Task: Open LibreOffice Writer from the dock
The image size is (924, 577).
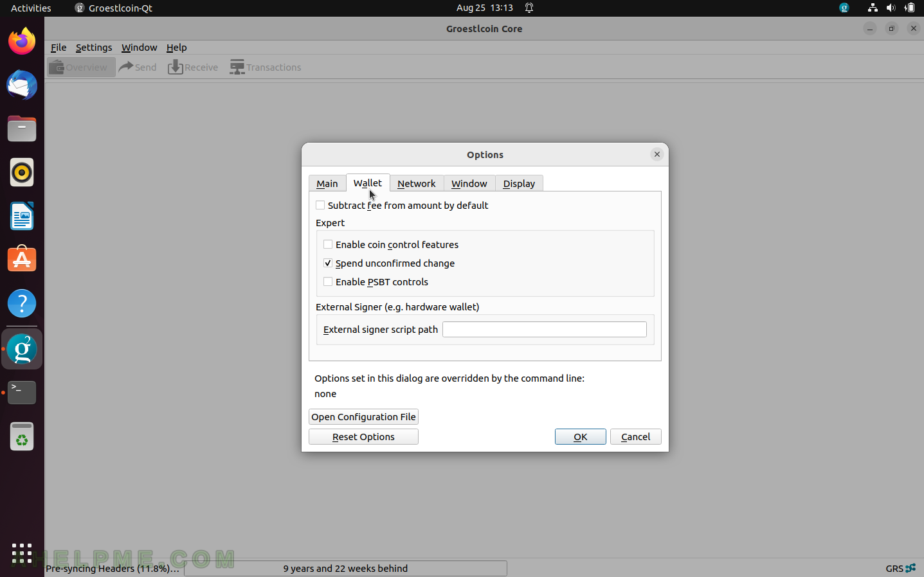Action: 22,216
